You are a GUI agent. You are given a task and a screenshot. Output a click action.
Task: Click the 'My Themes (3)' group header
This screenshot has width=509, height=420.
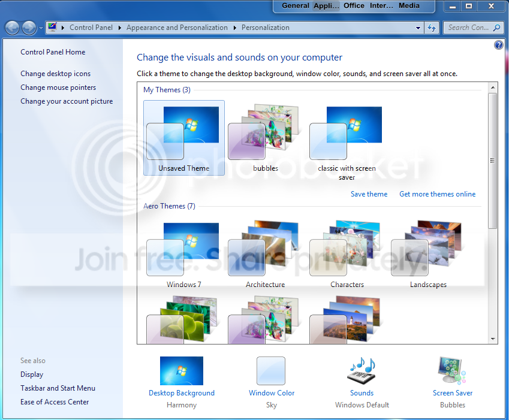(167, 90)
